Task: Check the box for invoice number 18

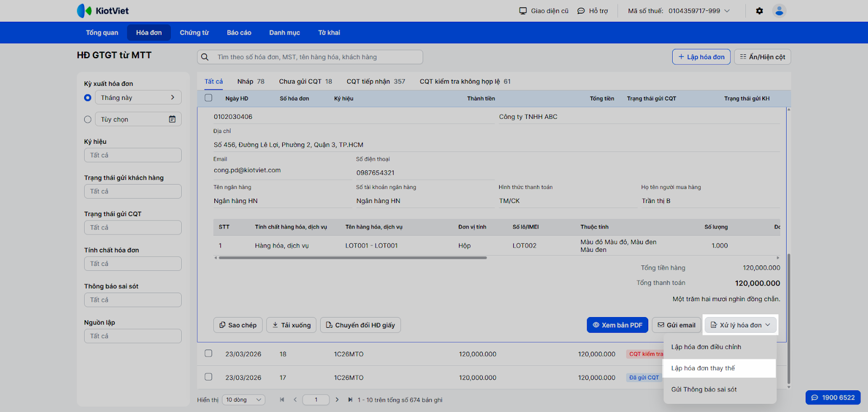Action: (x=208, y=353)
